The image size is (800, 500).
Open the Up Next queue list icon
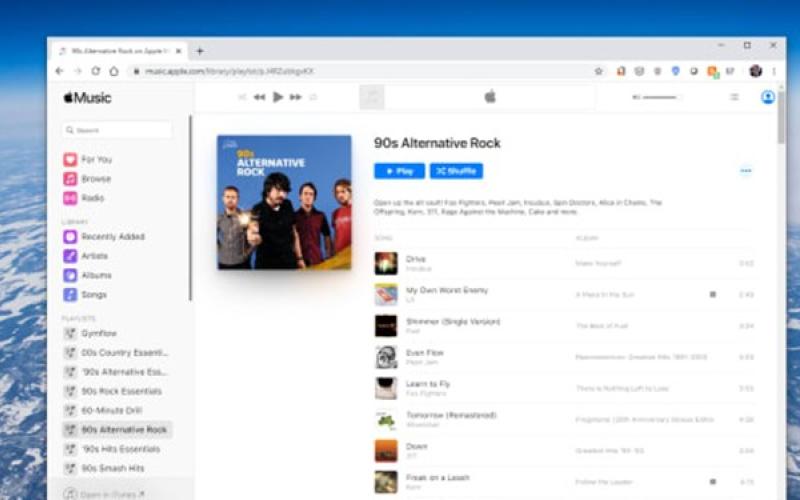(734, 97)
